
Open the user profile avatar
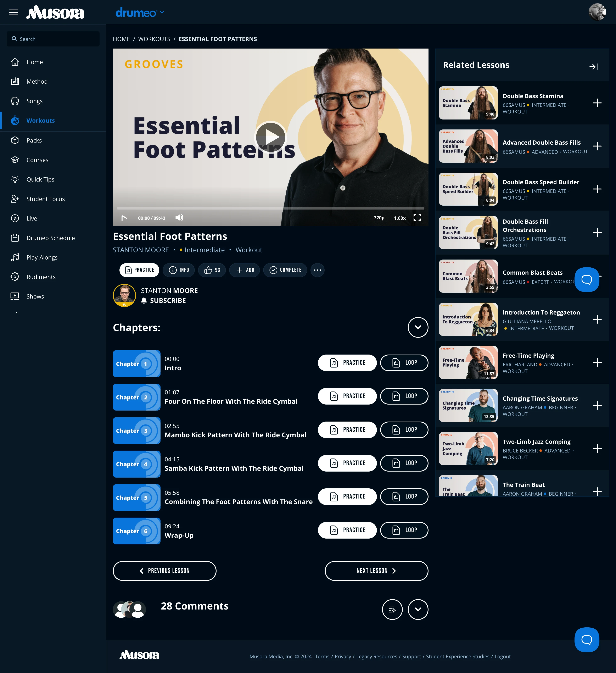tap(597, 12)
